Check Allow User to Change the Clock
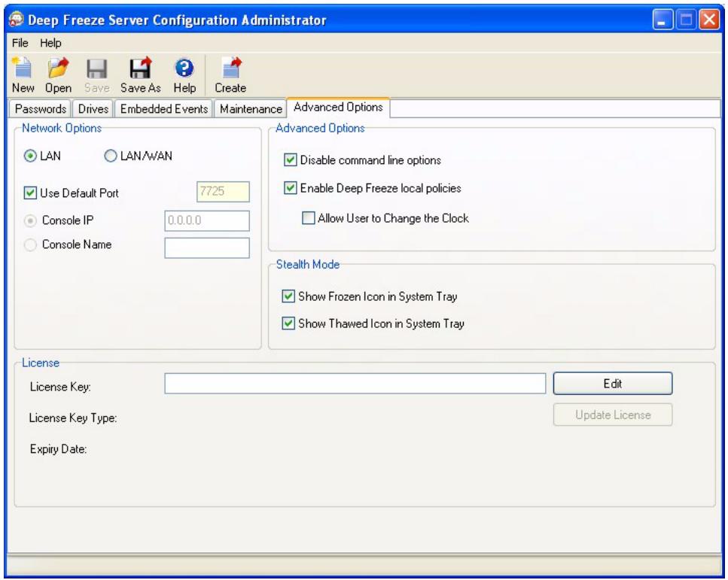Image resolution: width=728 pixels, height=580 pixels. tap(308, 218)
